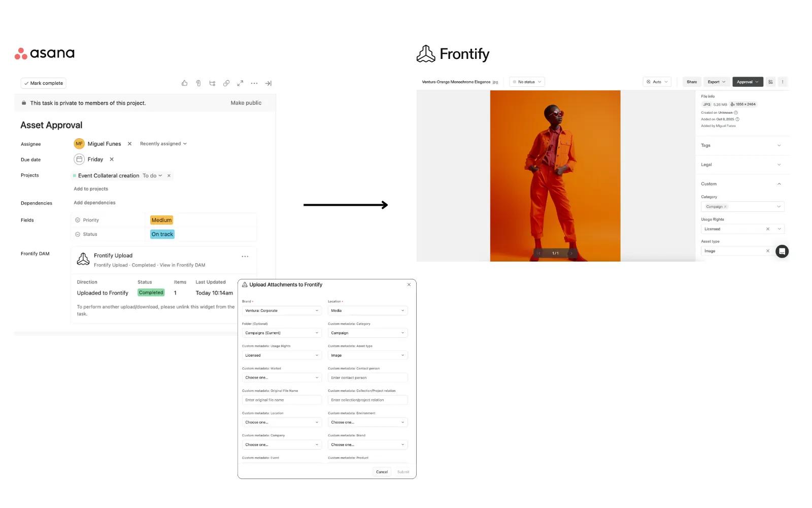
Task: Open the Approval menu button
Action: click(748, 82)
